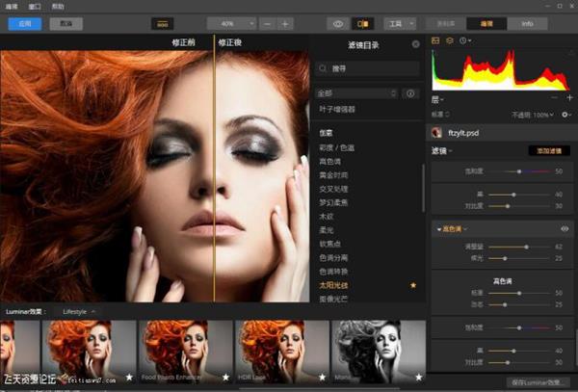Click the blue 应用 apply button
The image size is (578, 392).
click(x=24, y=23)
